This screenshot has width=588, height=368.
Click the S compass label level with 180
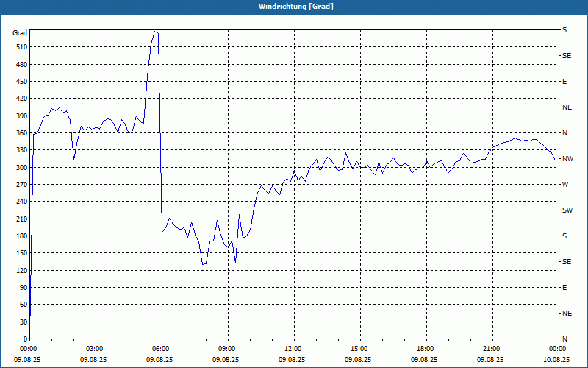click(564, 236)
